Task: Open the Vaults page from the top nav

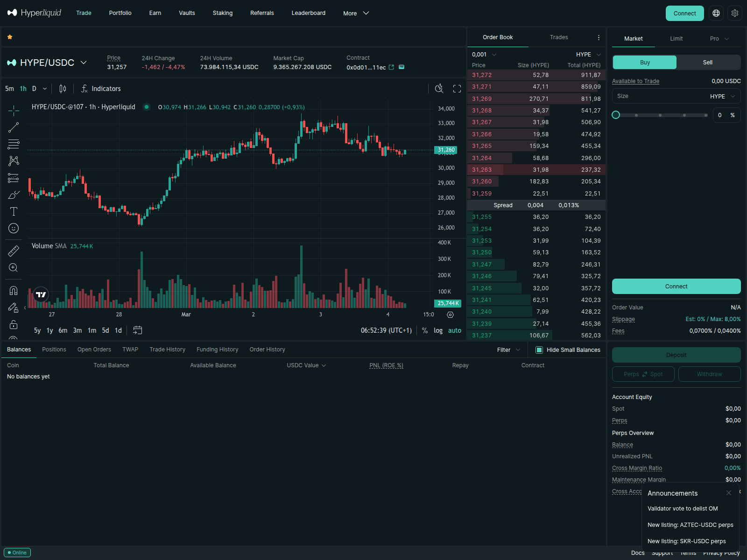Action: coord(187,13)
